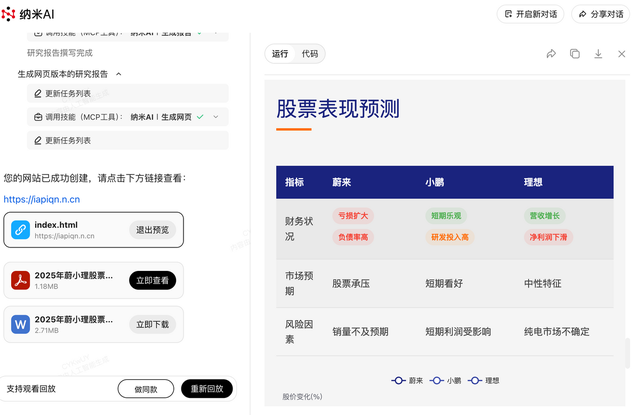Toggle the 理想 series in chart legend
Screen dimensions: 640x415
click(484, 380)
